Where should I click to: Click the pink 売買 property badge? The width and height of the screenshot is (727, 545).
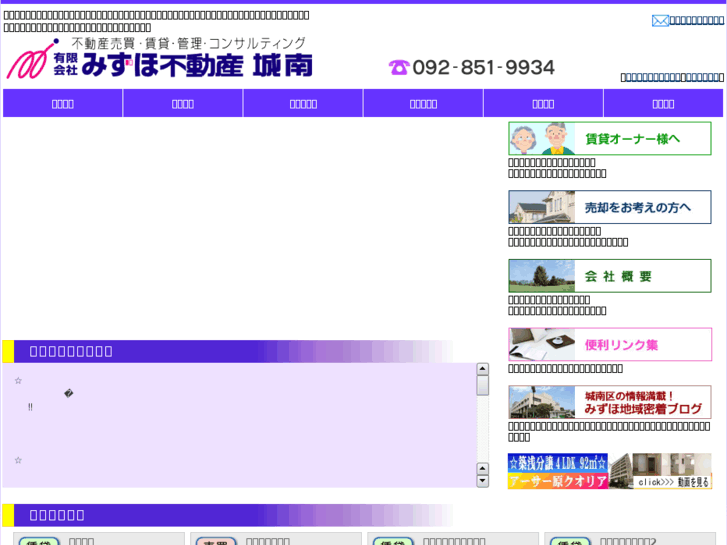point(216,542)
